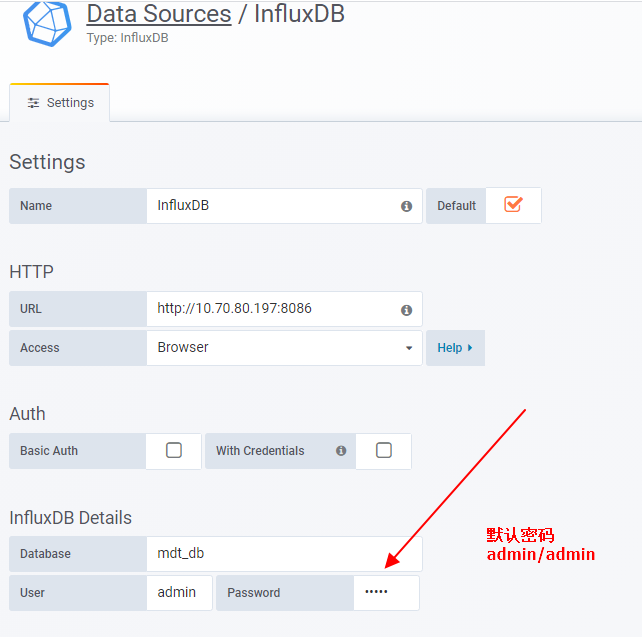Click the Name input field containing InfluxDB
Viewport: 642px width, 637px height.
tap(270, 206)
